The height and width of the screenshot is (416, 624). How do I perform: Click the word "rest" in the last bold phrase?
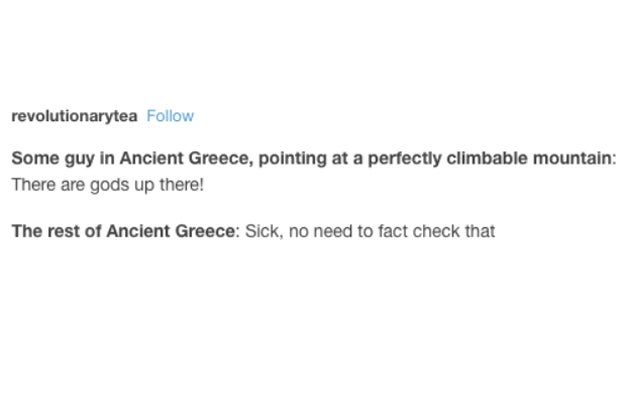coord(64,231)
